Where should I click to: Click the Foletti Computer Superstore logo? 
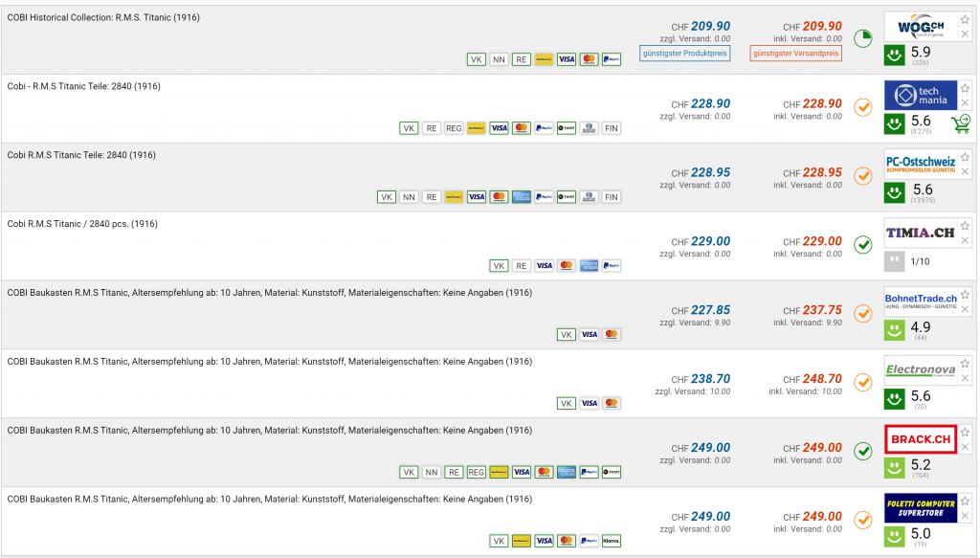pyautogui.click(x=921, y=508)
